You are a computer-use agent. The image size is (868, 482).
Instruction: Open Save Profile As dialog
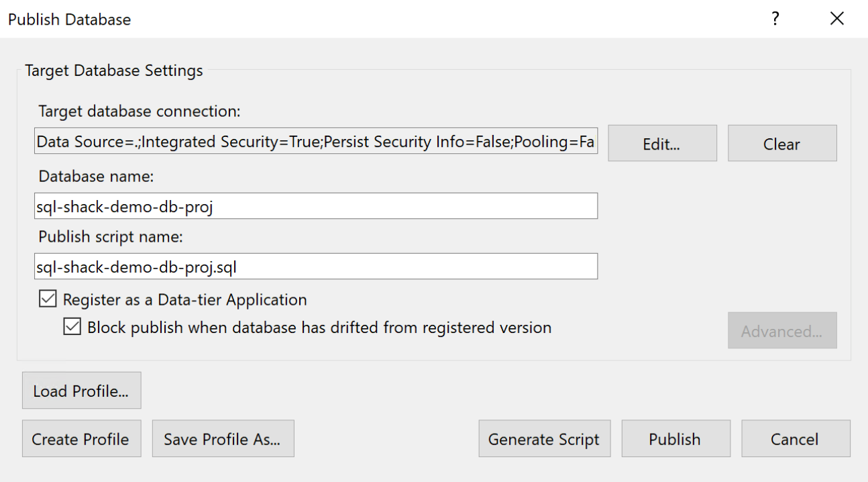[223, 438]
